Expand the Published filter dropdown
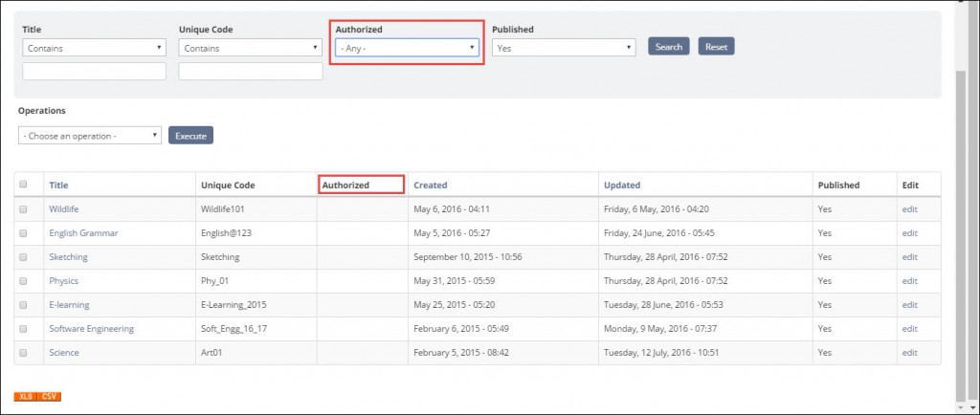 click(564, 48)
